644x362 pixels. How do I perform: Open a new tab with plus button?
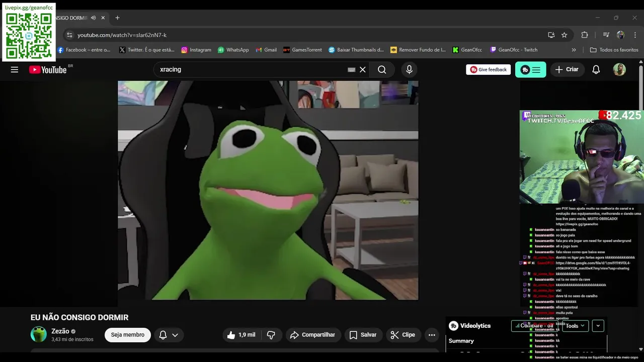tap(117, 18)
